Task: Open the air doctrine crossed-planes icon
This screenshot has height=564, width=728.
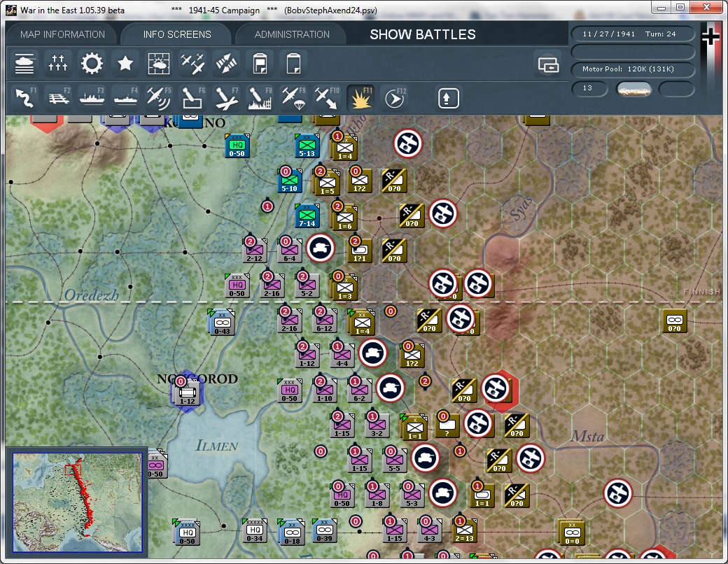Action: tap(192, 64)
